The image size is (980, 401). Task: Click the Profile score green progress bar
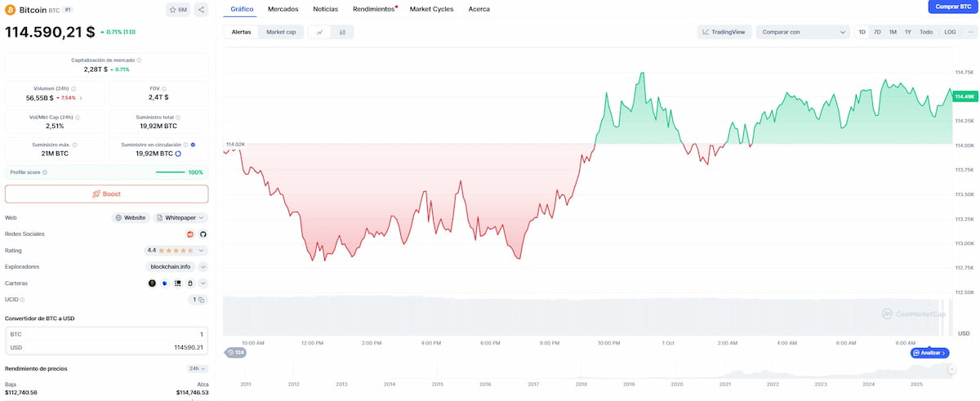point(170,172)
